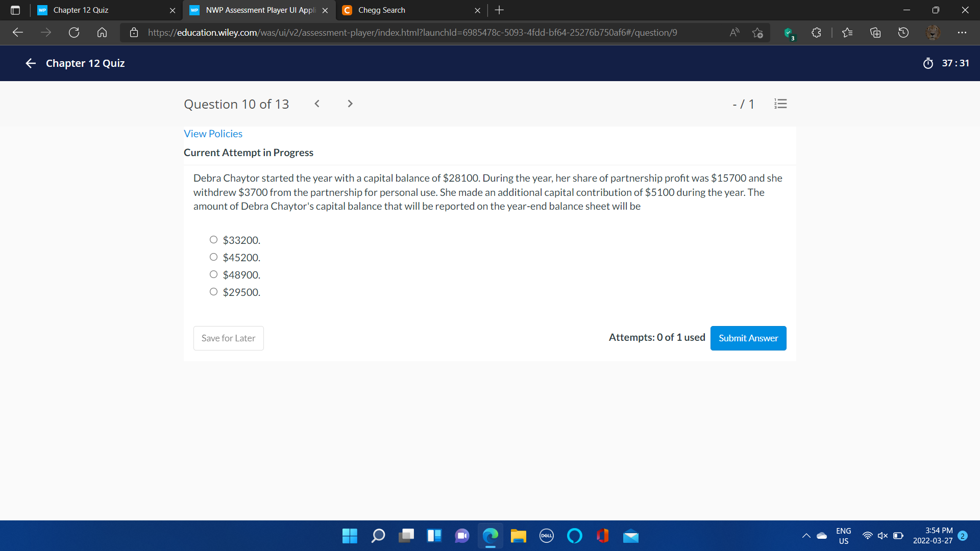This screenshot has width=980, height=551.
Task: Choose the $29500 answer option
Action: [x=213, y=292]
